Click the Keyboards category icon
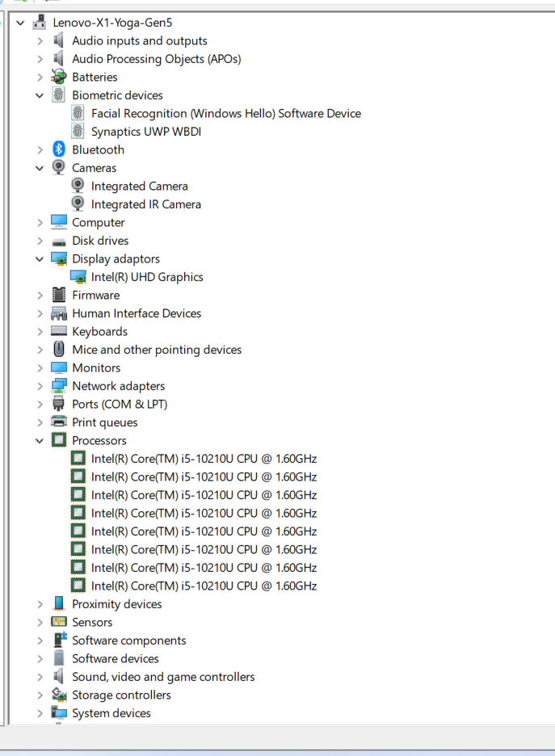This screenshot has width=555, height=756. click(x=59, y=331)
